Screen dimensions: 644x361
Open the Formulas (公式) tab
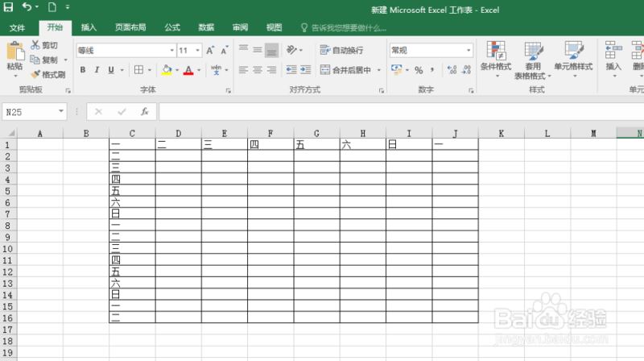pos(172,27)
